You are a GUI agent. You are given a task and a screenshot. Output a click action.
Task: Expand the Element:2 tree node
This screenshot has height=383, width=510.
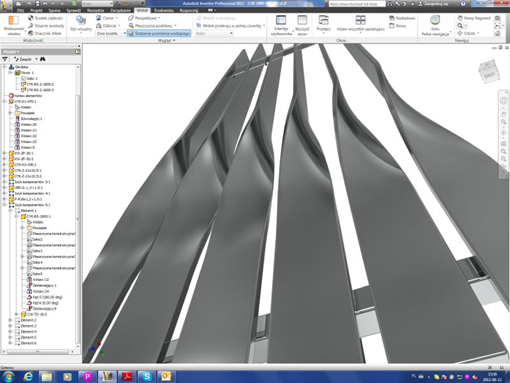(x=10, y=320)
